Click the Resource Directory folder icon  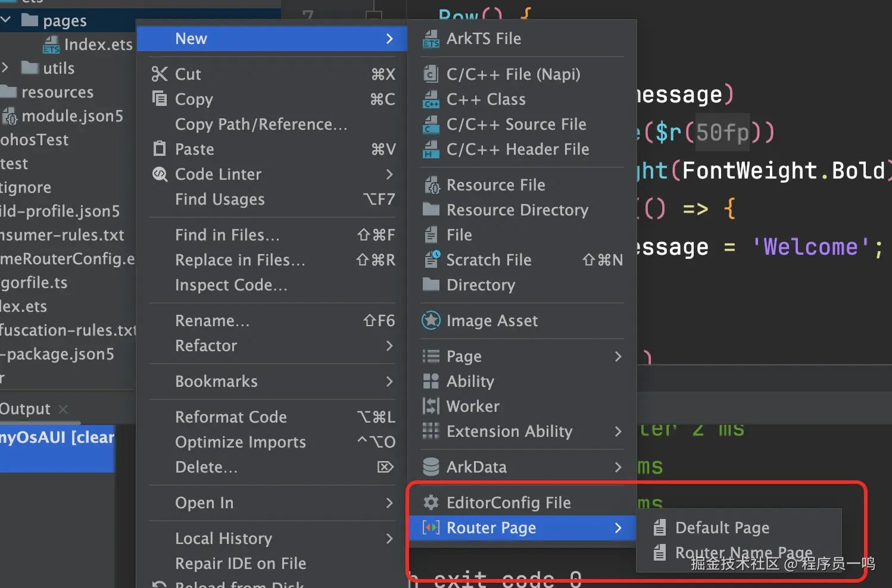tap(431, 210)
